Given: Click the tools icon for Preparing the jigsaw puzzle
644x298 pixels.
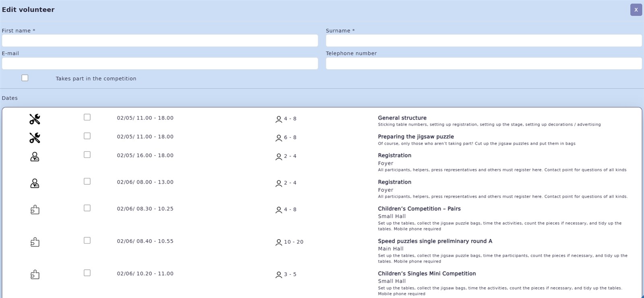Looking at the screenshot, I should pos(35,138).
